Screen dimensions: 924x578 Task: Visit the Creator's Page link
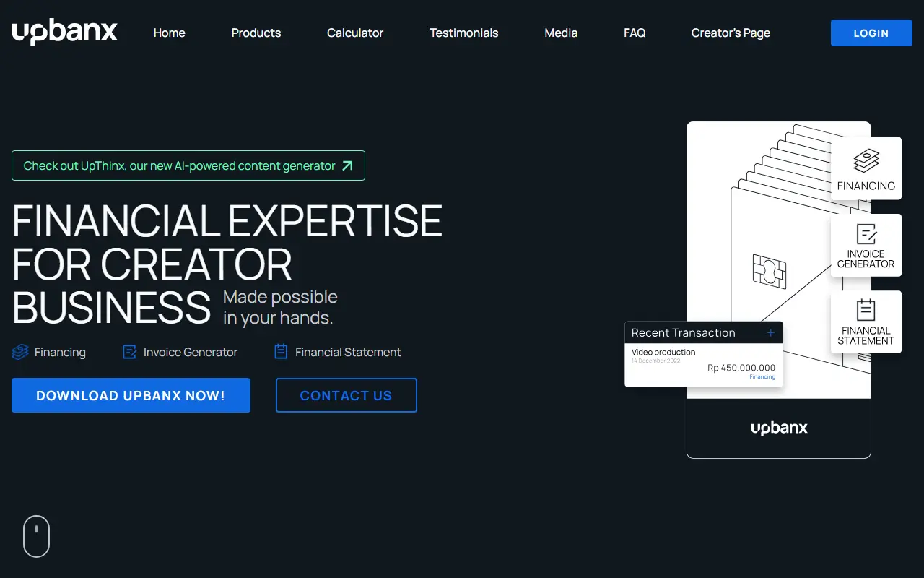point(731,33)
